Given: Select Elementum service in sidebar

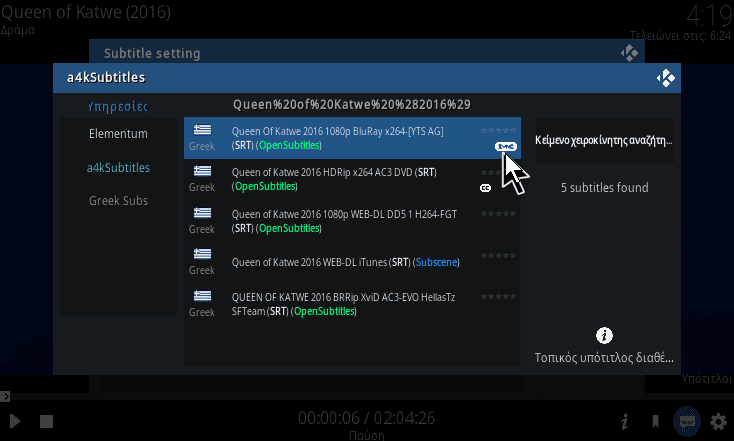Looking at the screenshot, I should 118,134.
